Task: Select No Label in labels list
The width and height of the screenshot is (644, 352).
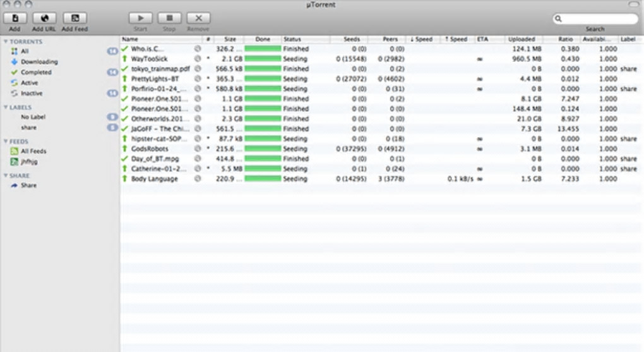Action: pyautogui.click(x=33, y=117)
